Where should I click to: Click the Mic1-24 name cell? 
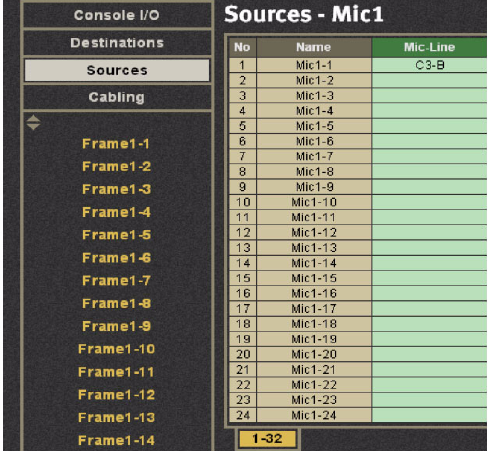point(314,415)
